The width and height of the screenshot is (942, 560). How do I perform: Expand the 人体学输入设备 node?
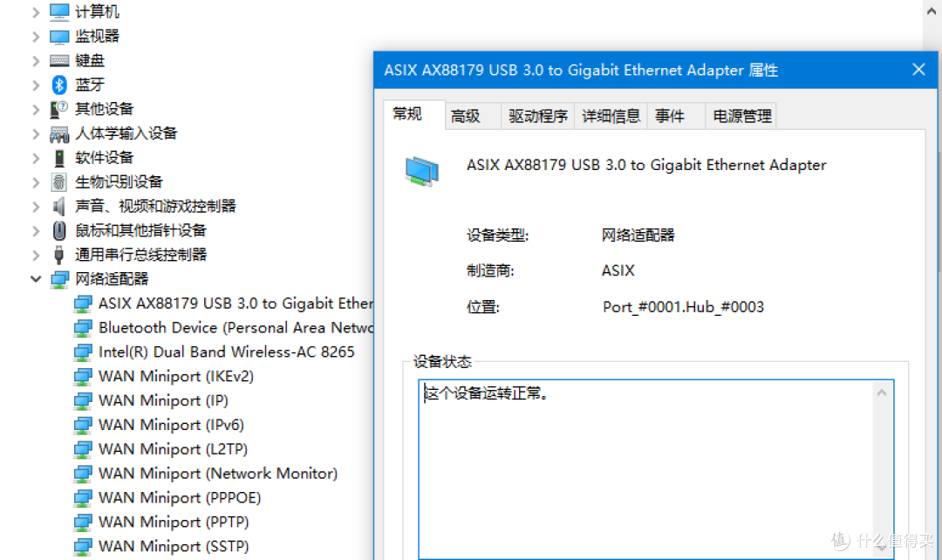pos(36,133)
